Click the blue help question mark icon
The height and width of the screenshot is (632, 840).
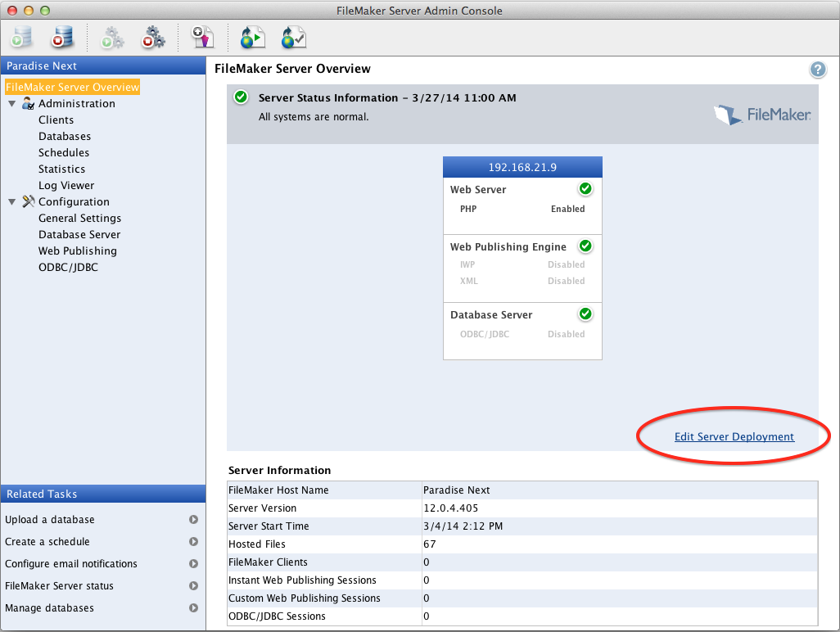click(817, 70)
